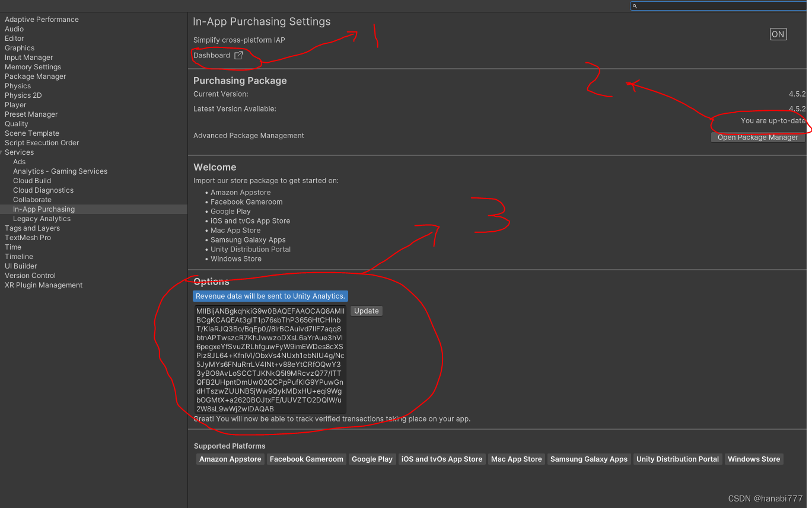The height and width of the screenshot is (508, 812).
Task: Open Timeline settings
Action: click(19, 257)
